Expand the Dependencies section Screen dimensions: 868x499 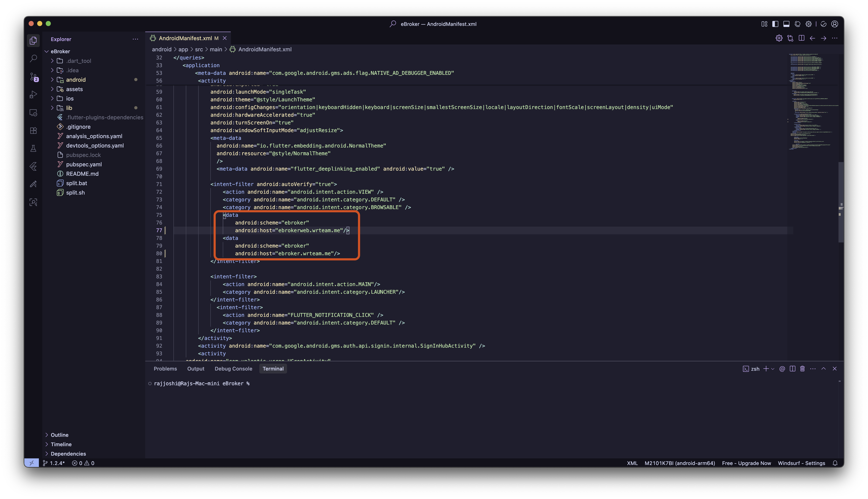[68, 454]
